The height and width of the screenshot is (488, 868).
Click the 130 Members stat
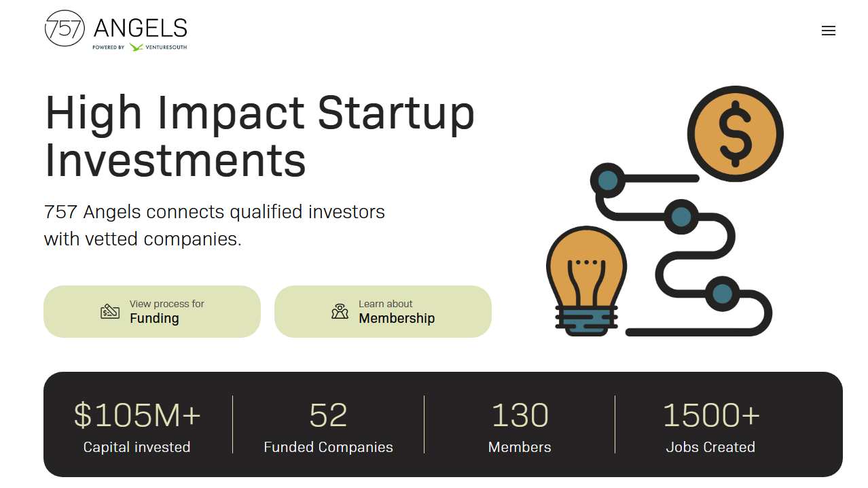[x=520, y=426]
